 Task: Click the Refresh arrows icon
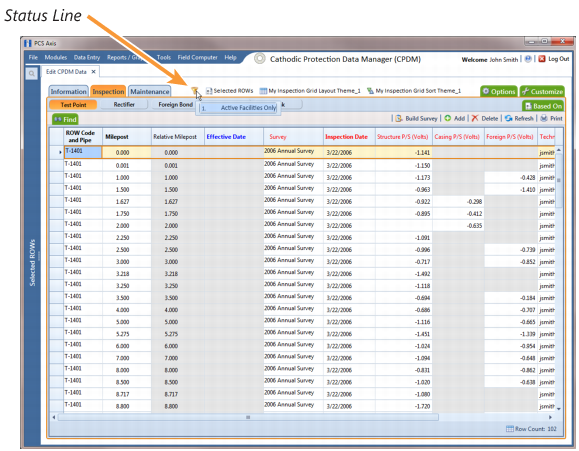point(508,118)
